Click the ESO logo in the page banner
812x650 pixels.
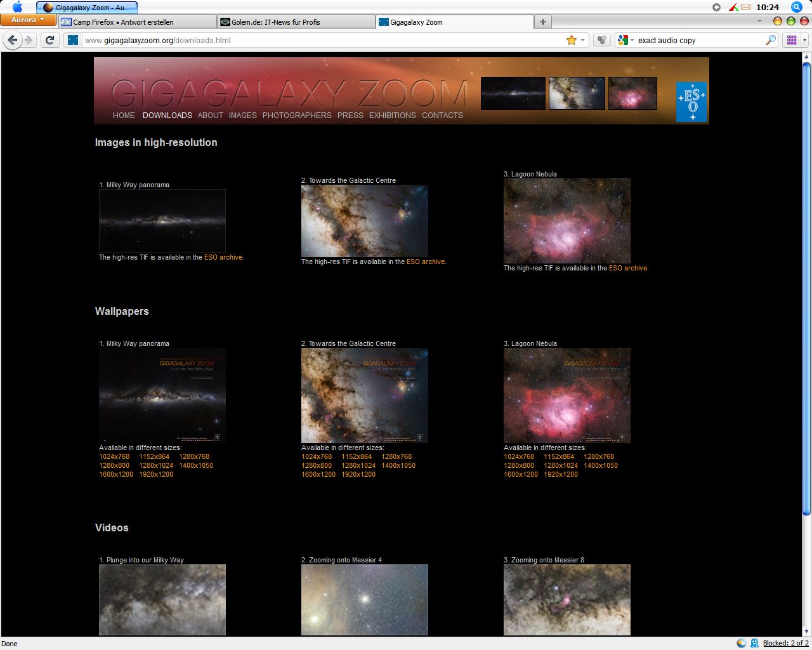pos(691,102)
